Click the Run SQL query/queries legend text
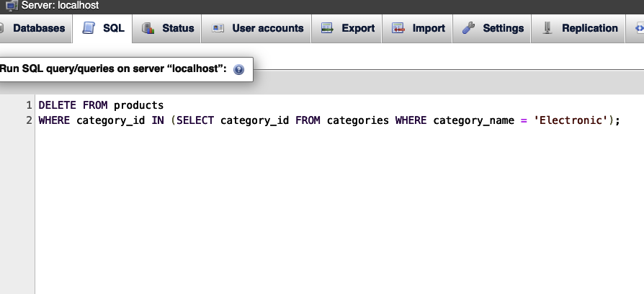The image size is (644, 294). [113, 68]
